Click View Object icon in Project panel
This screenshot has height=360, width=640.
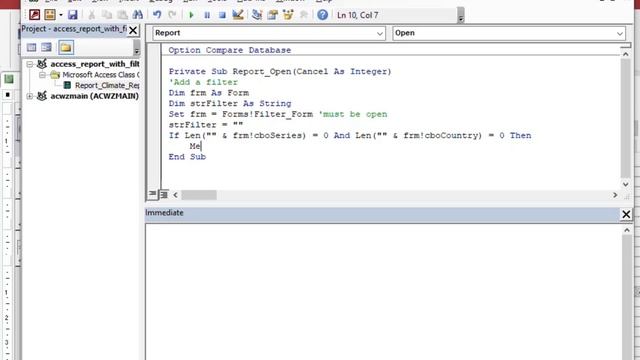pos(47,47)
